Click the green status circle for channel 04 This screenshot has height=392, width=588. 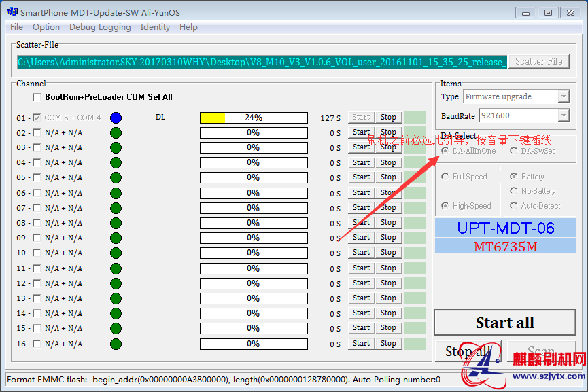click(x=116, y=162)
